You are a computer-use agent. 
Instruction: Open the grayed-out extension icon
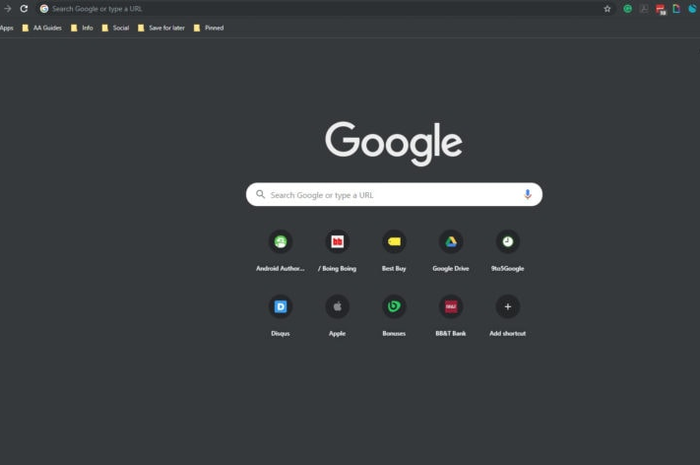644,8
